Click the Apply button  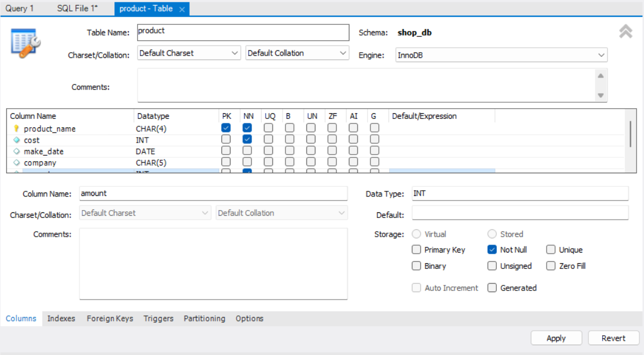click(x=556, y=338)
